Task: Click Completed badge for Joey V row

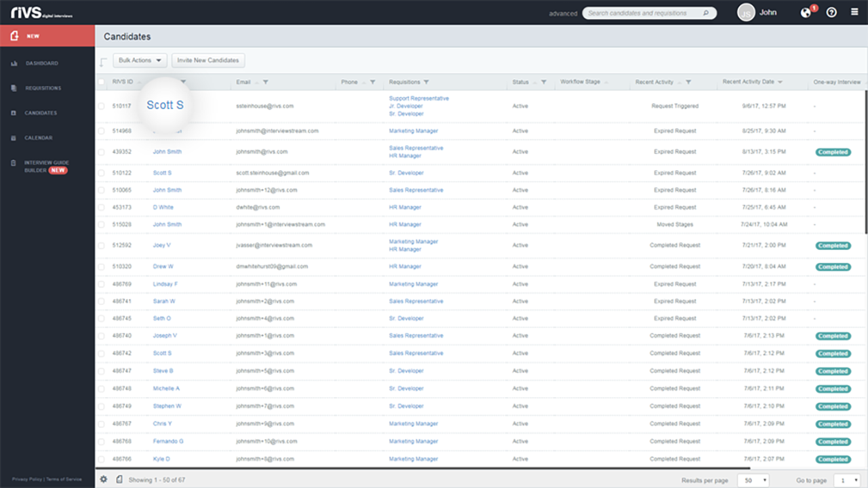Action: [x=833, y=246]
